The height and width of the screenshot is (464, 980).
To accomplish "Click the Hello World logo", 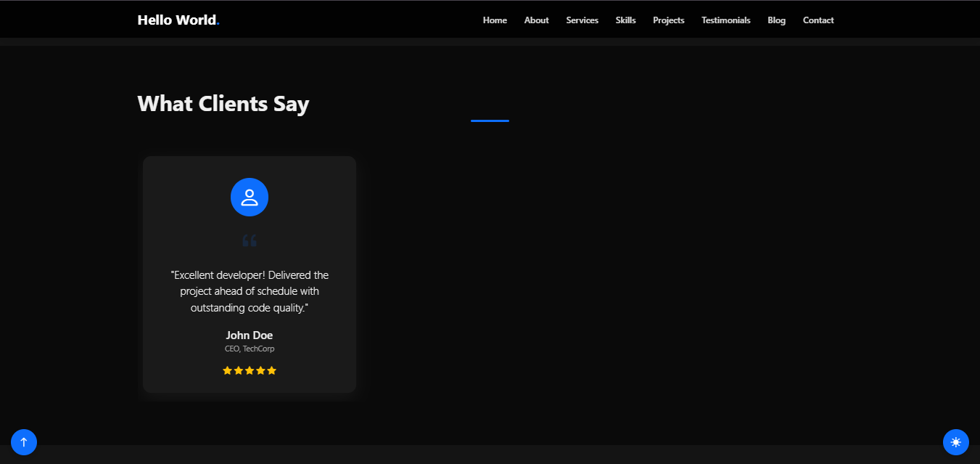I will (x=178, y=20).
